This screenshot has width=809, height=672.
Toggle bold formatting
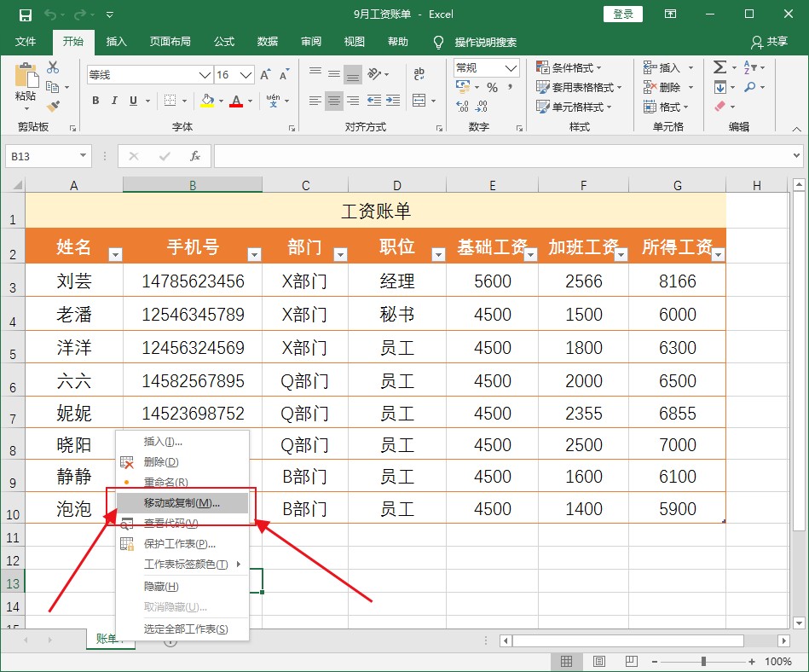point(95,101)
